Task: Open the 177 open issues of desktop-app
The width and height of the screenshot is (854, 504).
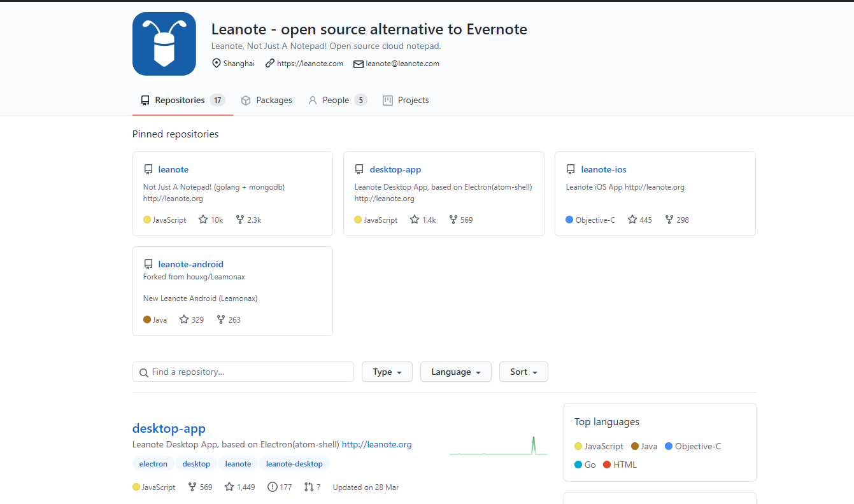Action: [x=280, y=487]
